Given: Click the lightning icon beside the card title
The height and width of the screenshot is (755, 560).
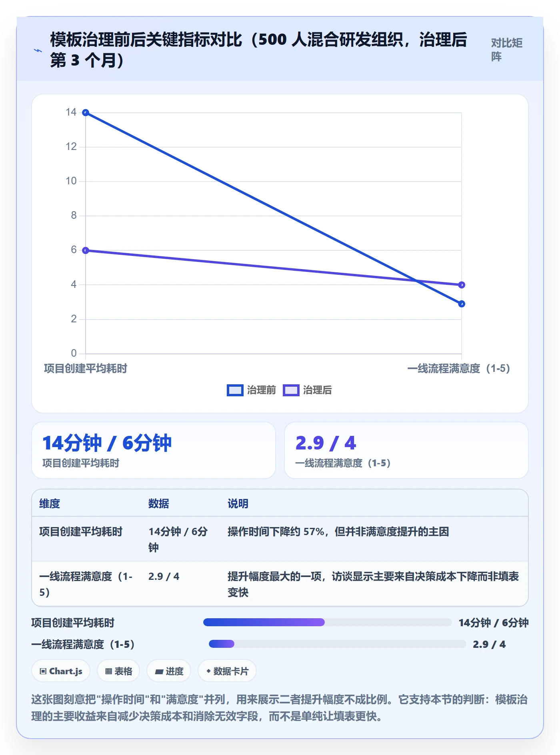Looking at the screenshot, I should [x=38, y=50].
